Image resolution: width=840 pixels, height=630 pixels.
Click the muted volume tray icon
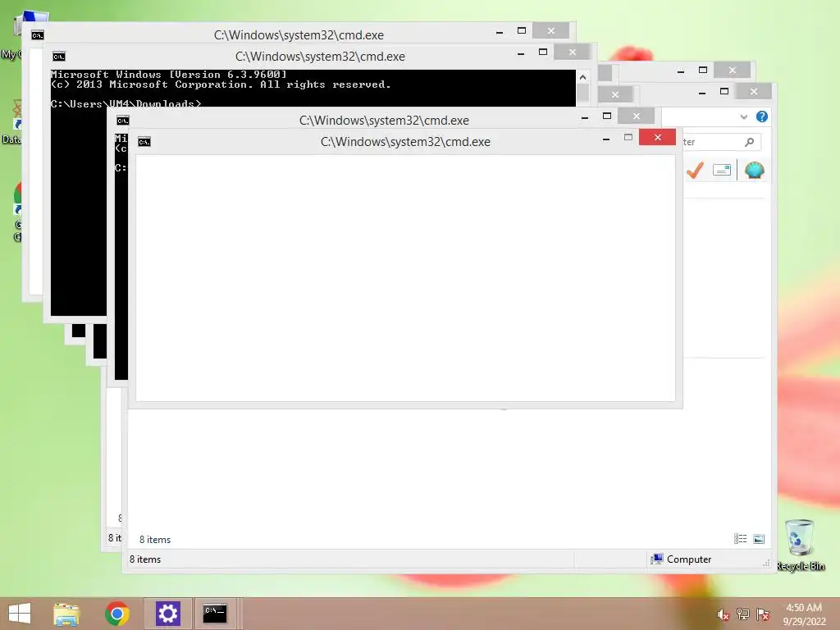[724, 615]
